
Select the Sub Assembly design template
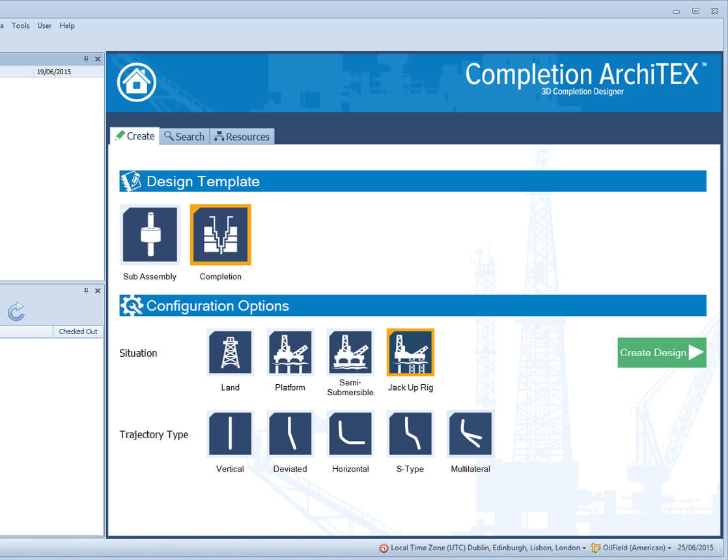(x=150, y=234)
